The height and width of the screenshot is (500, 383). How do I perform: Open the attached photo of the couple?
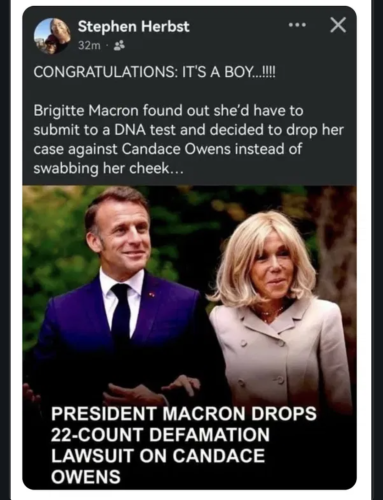point(189,337)
